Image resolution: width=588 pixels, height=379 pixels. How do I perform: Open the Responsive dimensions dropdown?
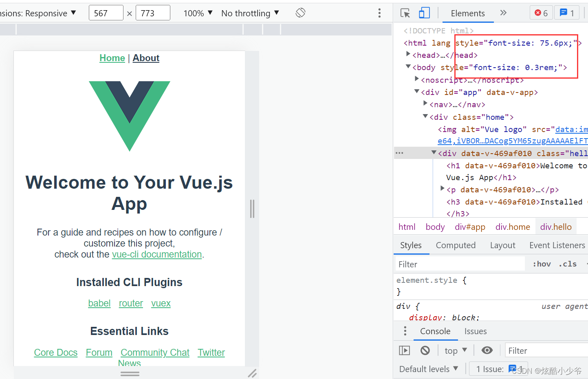tap(38, 13)
